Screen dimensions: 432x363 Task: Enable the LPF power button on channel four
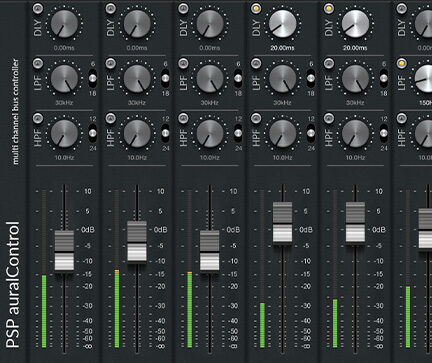tap(256, 63)
